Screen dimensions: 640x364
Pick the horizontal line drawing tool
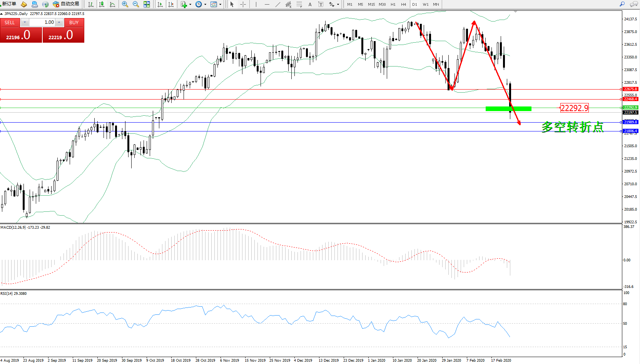(x=267, y=4)
